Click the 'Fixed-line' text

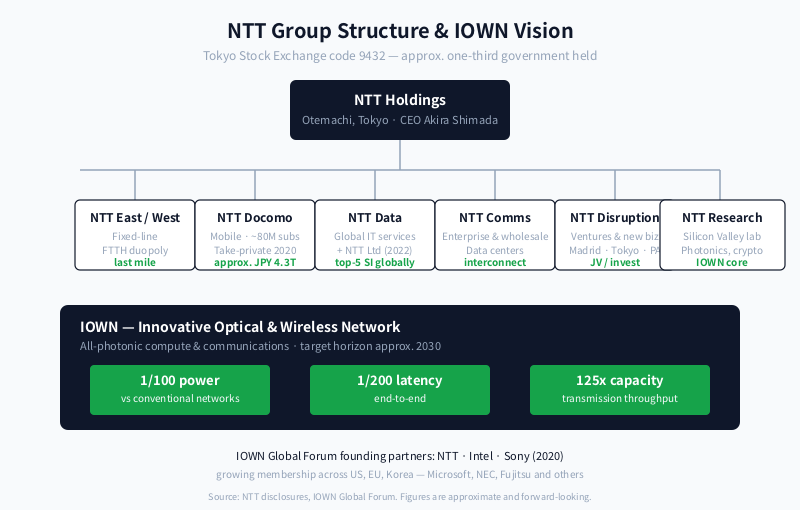[x=135, y=237]
